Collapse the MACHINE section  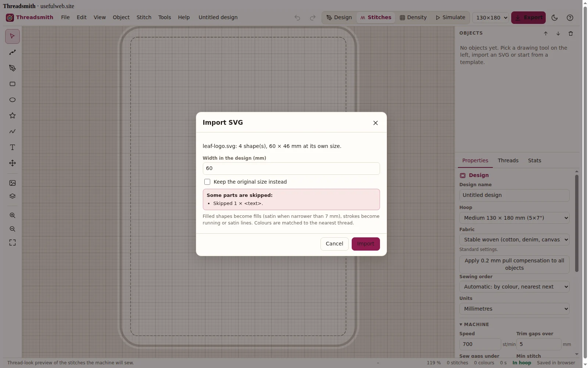[x=474, y=325]
